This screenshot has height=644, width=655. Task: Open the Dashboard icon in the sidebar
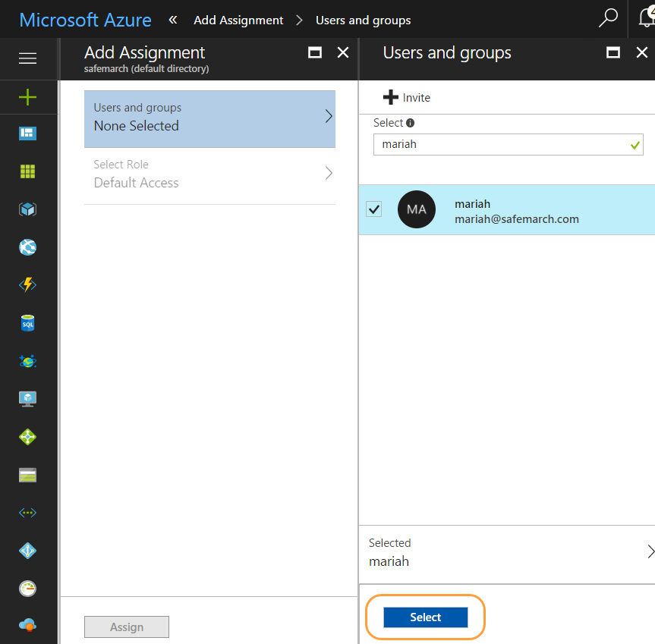pyautogui.click(x=27, y=134)
